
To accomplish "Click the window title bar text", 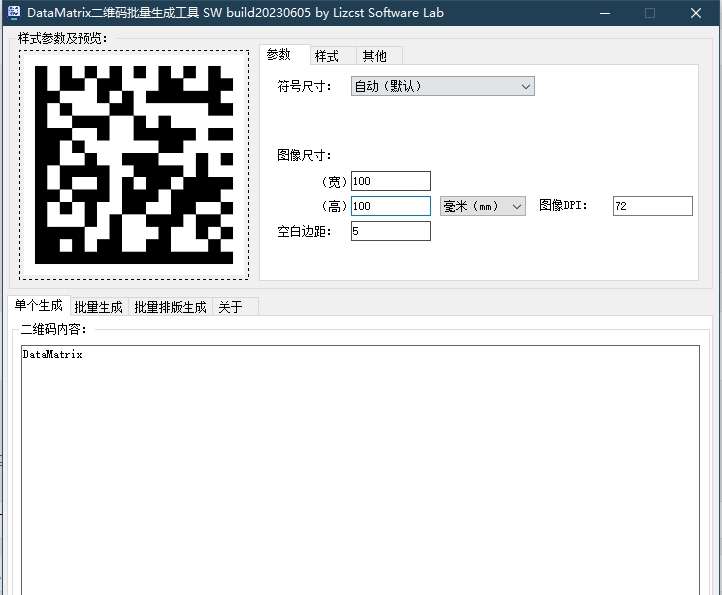I will (235, 13).
